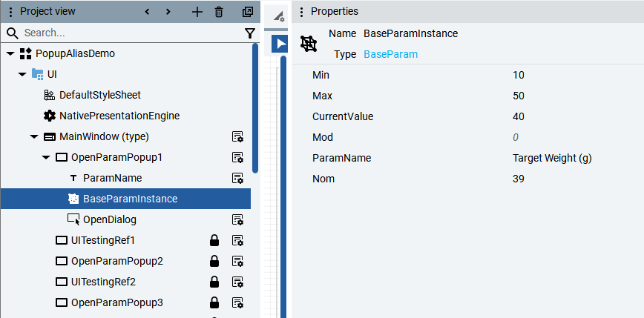Image resolution: width=644 pixels, height=318 pixels.
Task: Select NativePresentationEngine tree item
Action: click(x=119, y=116)
